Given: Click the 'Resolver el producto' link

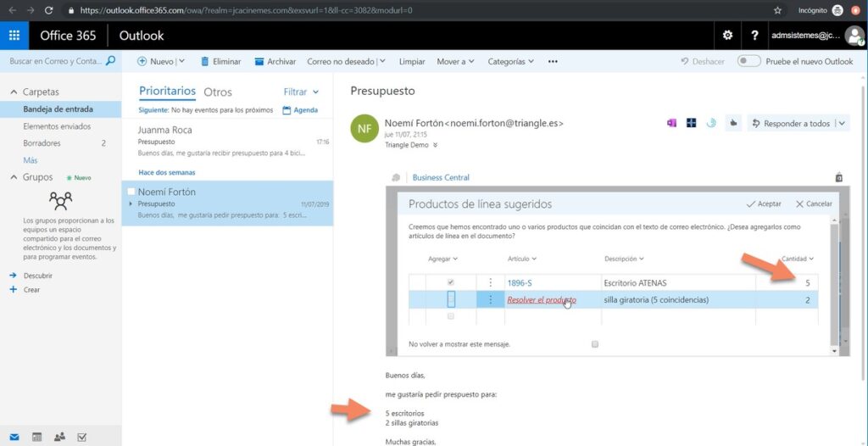Looking at the screenshot, I should [x=541, y=299].
